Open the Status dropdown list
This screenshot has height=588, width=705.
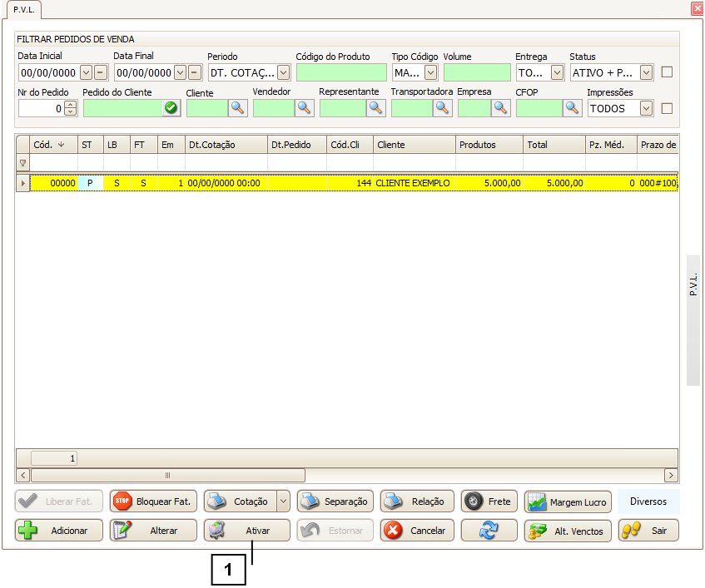(x=646, y=73)
